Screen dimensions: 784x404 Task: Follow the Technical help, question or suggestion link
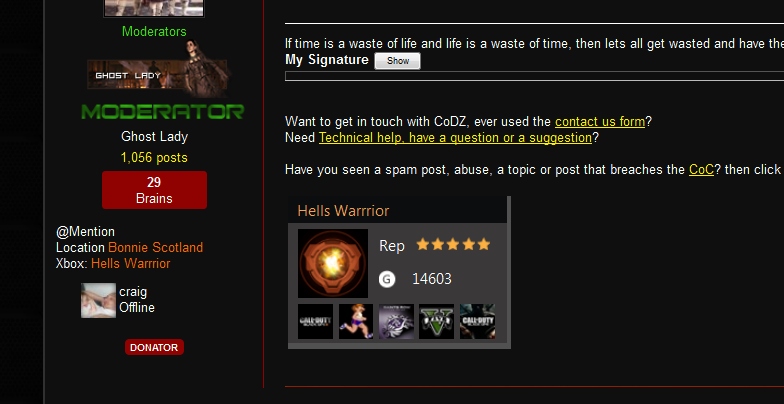coord(456,138)
